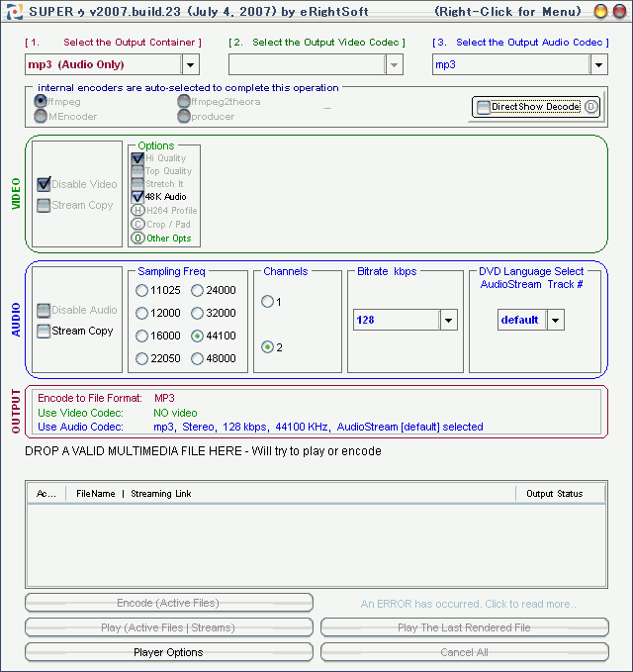Image resolution: width=633 pixels, height=672 pixels.
Task: Expand the Bitrate kbps dropdown
Action: point(448,320)
